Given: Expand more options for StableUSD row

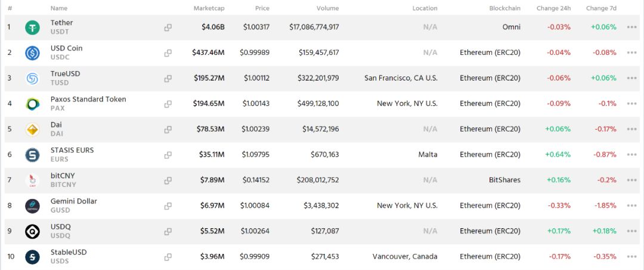Looking at the screenshot, I should 631,257.
